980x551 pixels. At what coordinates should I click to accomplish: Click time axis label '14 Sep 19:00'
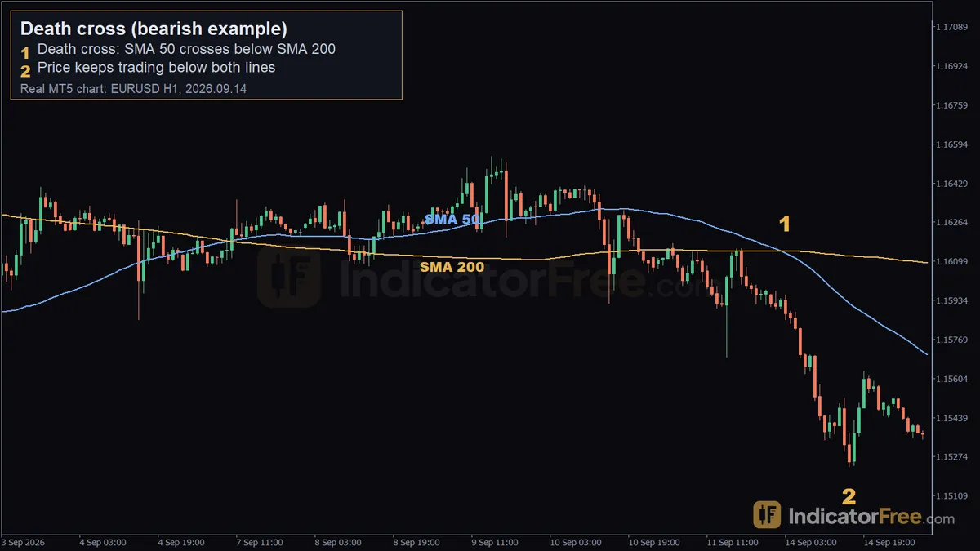click(889, 542)
